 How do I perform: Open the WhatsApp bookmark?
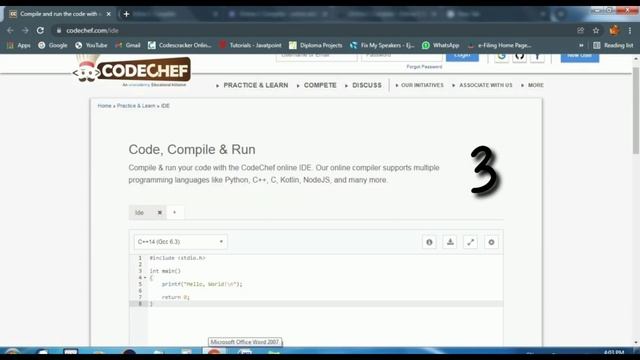pos(440,45)
